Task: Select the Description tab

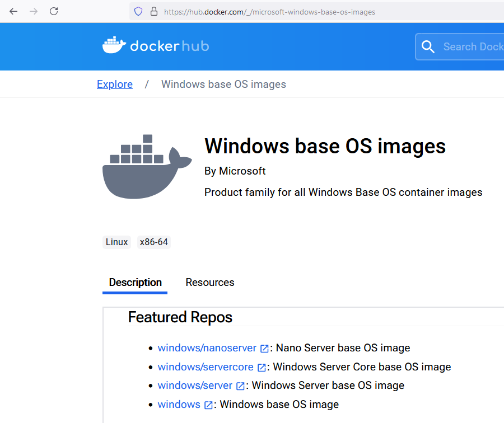Action: (x=135, y=283)
